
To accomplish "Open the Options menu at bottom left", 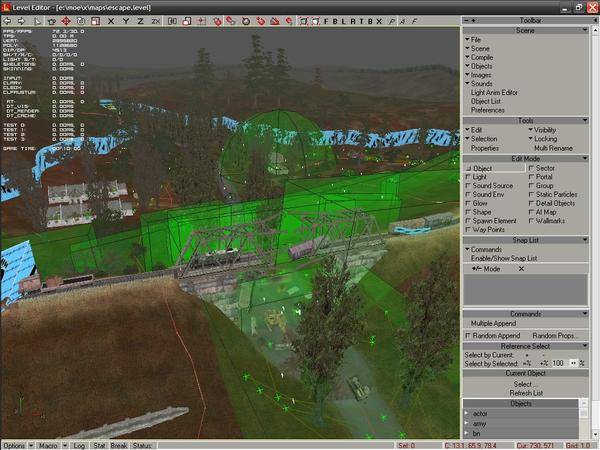I will (x=14, y=444).
